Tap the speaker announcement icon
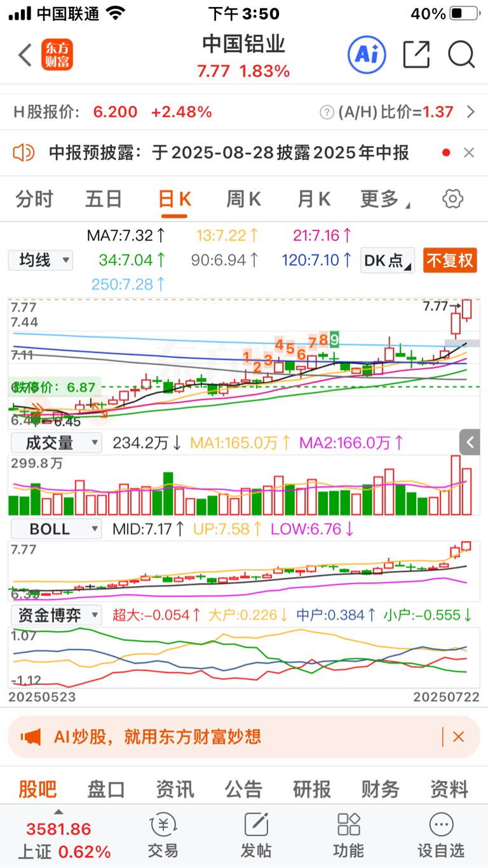 click(24, 152)
